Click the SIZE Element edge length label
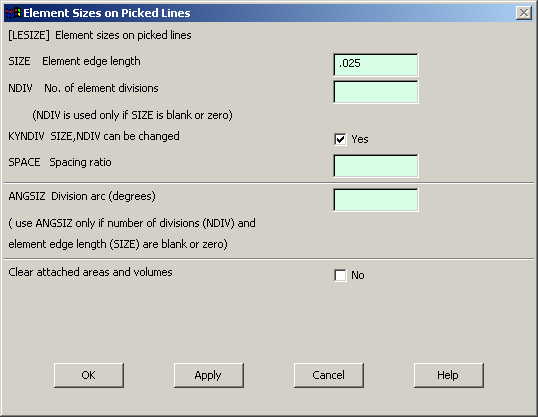Viewport: 538px width, 417px height. 74,61
